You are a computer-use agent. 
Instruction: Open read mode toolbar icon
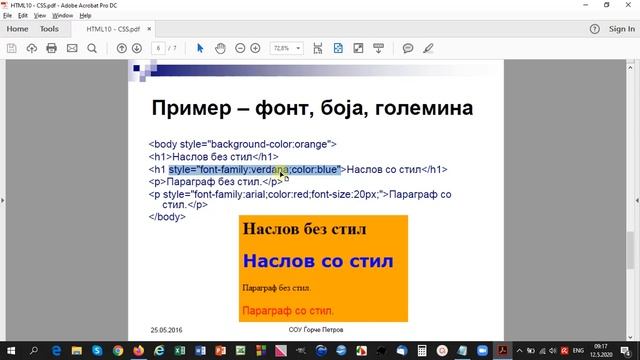coord(378,48)
